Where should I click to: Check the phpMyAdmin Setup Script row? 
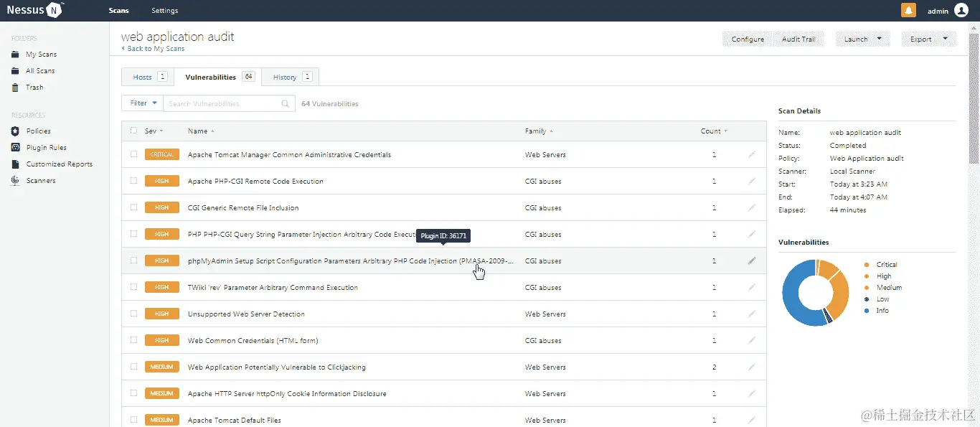coord(133,261)
